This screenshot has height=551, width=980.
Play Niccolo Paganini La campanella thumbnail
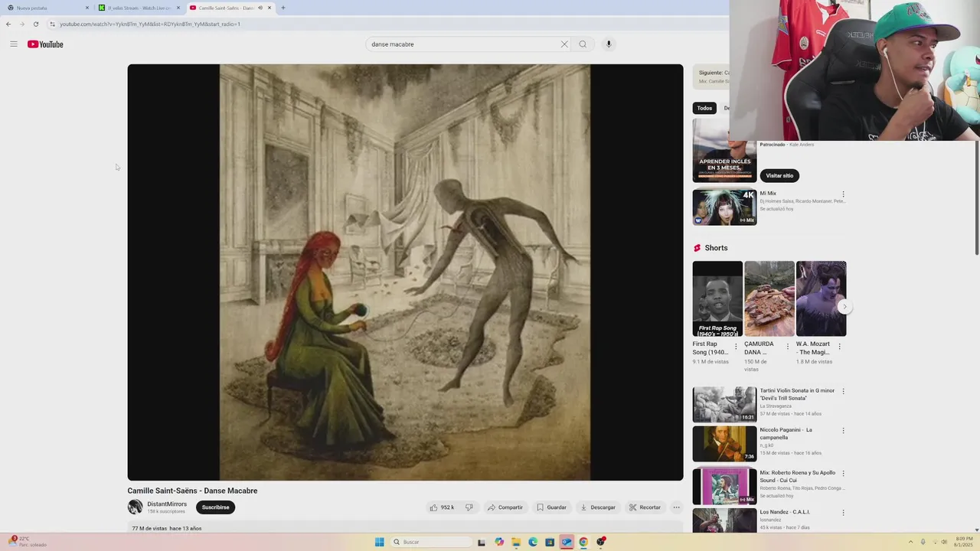724,444
